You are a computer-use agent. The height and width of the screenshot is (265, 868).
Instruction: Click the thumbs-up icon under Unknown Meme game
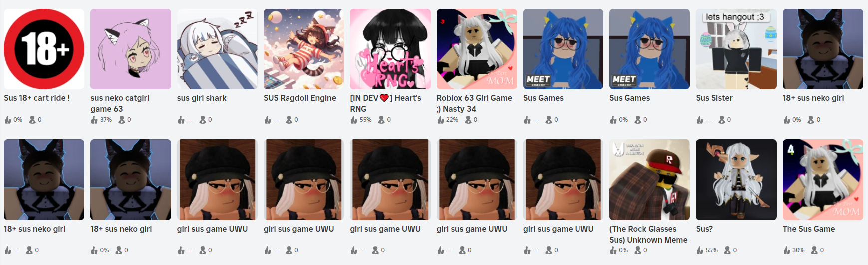click(613, 250)
